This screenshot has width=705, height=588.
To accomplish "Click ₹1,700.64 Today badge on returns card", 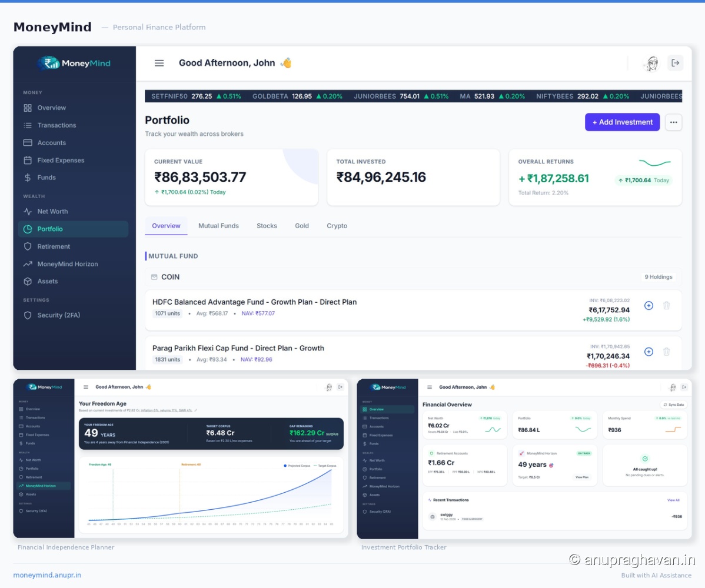I will (x=643, y=181).
